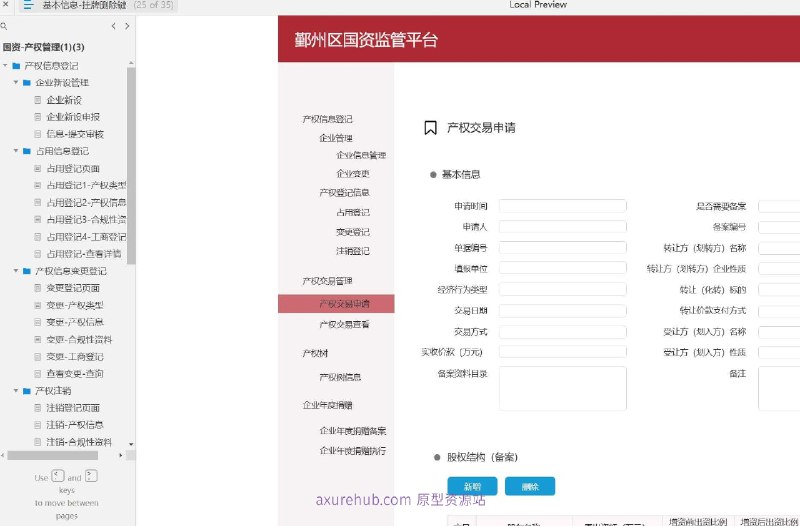Collapse the 产权注销 folder
The image size is (800, 526).
point(16,391)
